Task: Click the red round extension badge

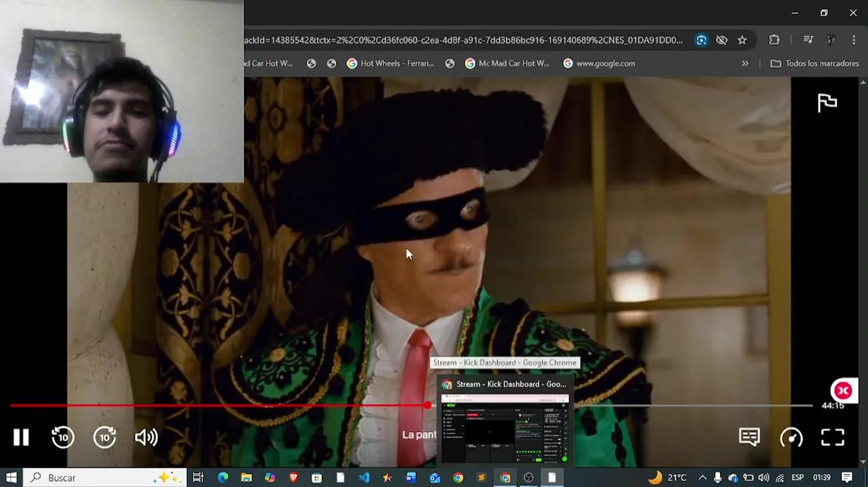Action: 843,390
